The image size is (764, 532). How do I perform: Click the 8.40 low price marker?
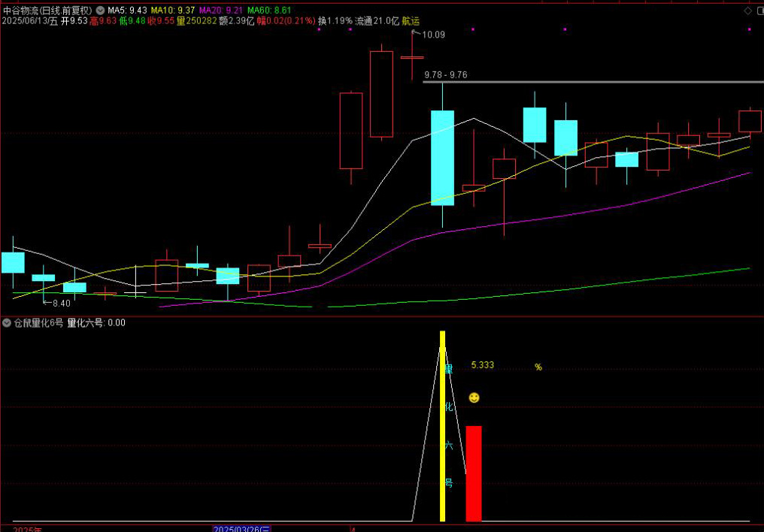(57, 304)
